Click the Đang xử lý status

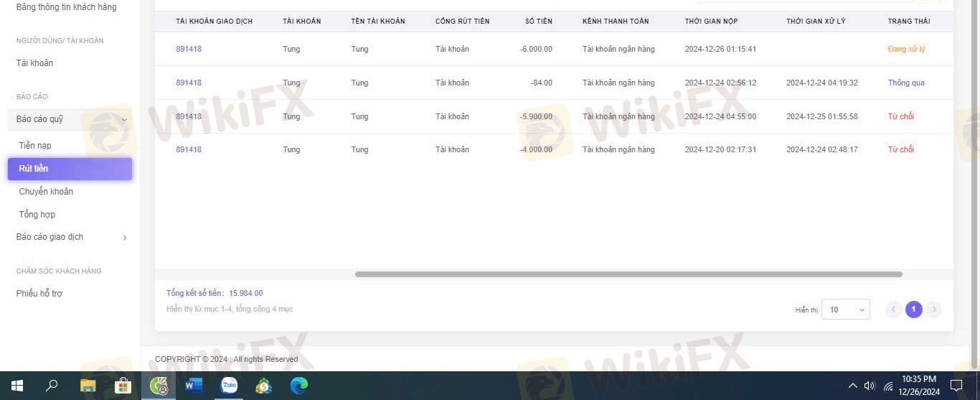(x=906, y=49)
